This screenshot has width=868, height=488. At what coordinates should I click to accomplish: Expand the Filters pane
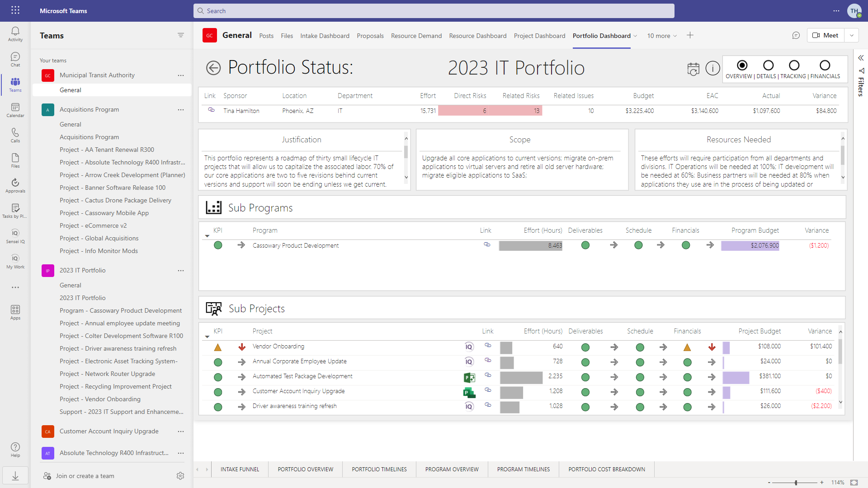(861, 58)
